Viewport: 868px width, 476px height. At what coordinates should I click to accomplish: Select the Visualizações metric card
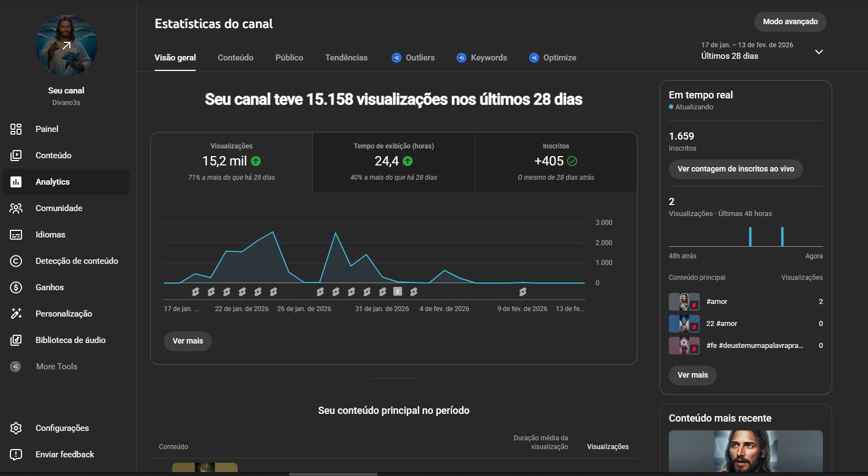tap(232, 162)
